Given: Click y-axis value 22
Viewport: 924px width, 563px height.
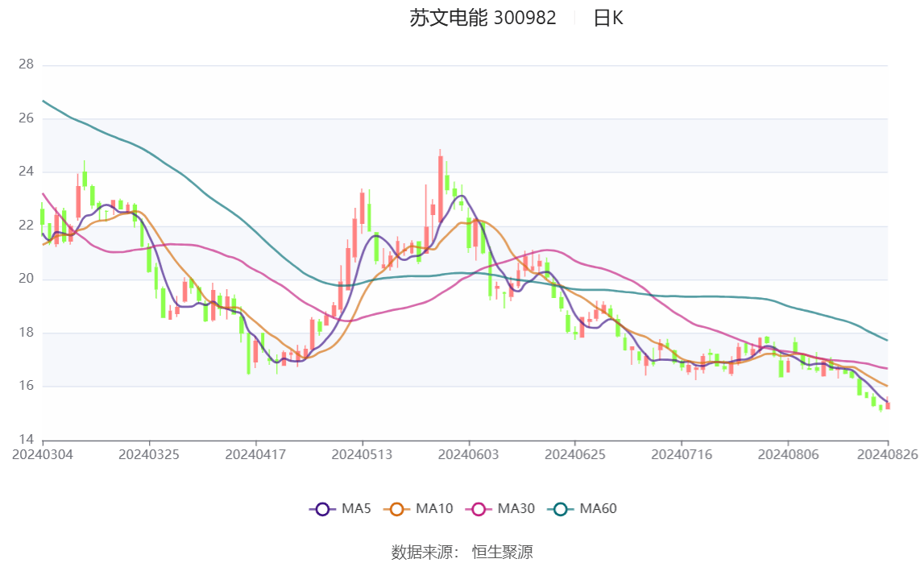Looking at the screenshot, I should (x=26, y=226).
